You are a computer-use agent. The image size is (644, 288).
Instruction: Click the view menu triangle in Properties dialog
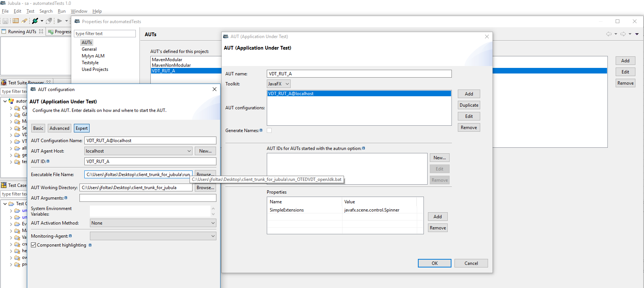point(637,34)
